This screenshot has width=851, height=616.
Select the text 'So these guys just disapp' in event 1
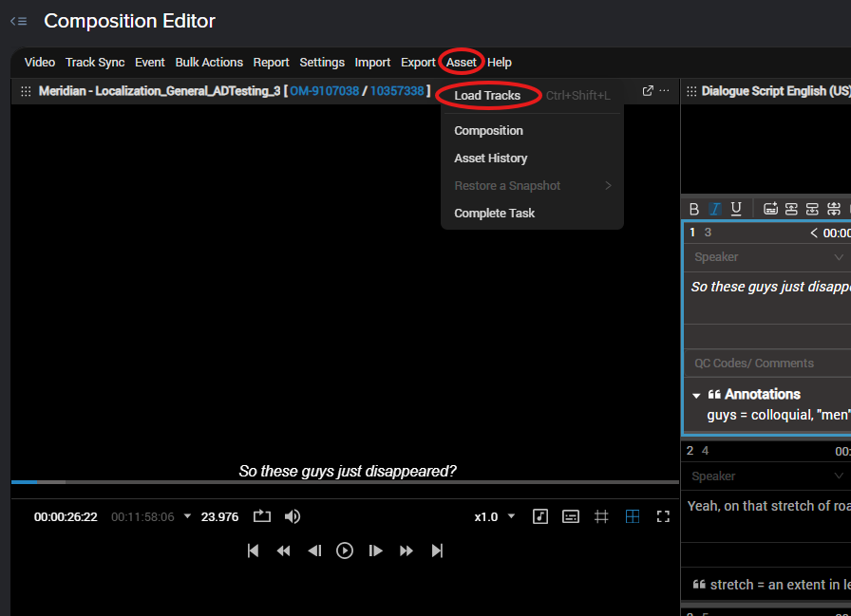[x=770, y=287]
